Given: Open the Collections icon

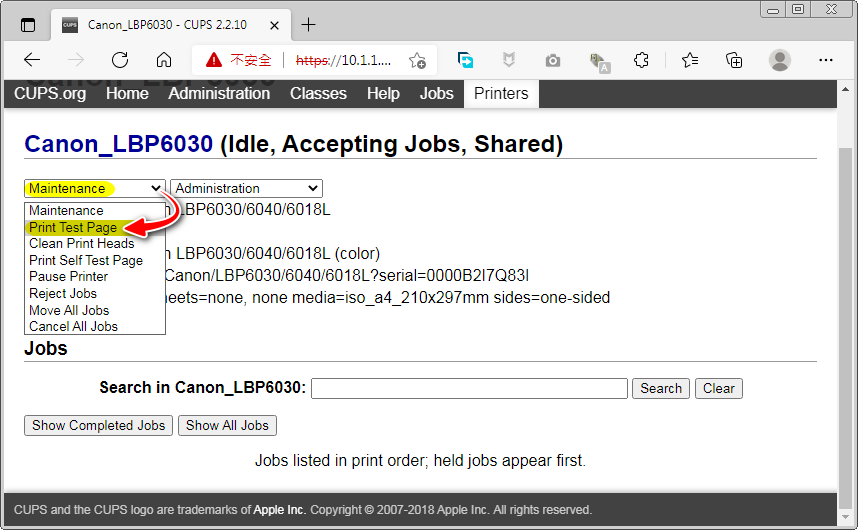Looking at the screenshot, I should (x=734, y=60).
